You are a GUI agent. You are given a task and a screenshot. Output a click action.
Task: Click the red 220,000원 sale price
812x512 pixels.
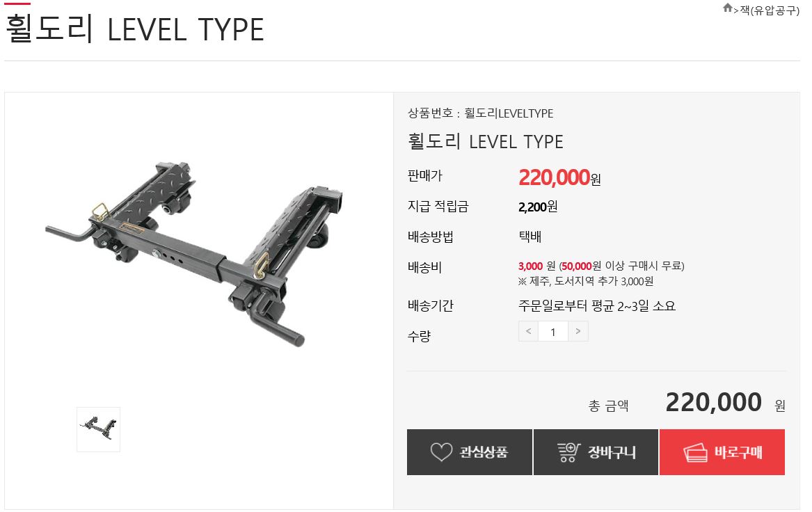tap(559, 177)
